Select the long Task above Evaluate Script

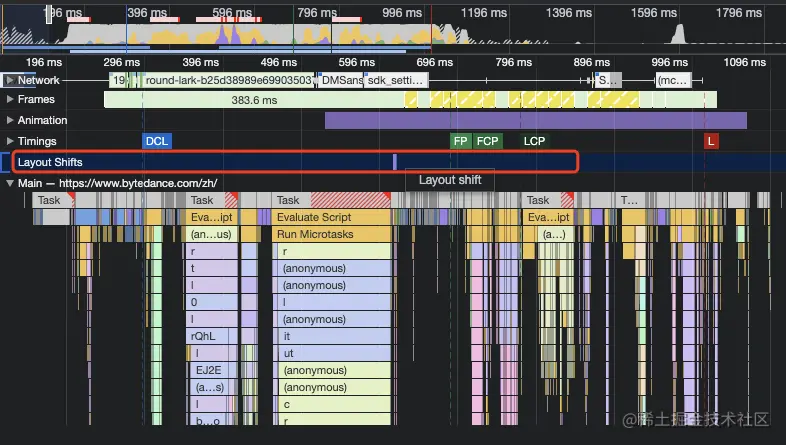pos(331,200)
